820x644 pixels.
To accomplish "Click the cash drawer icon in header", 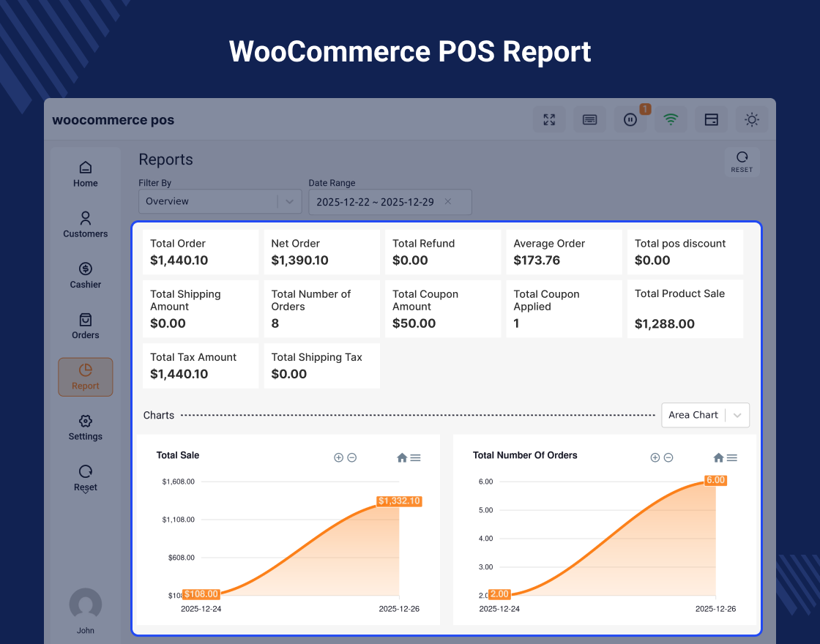I will (711, 120).
